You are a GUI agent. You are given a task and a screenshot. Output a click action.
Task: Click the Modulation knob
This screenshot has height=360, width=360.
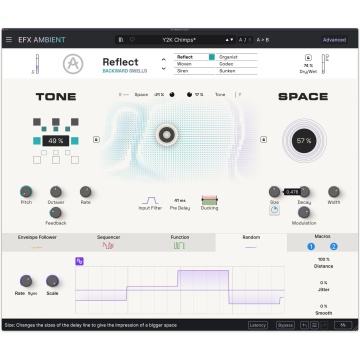point(304,212)
